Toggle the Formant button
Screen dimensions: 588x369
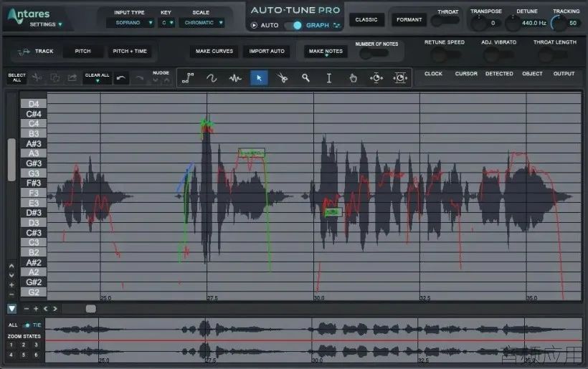(x=409, y=19)
